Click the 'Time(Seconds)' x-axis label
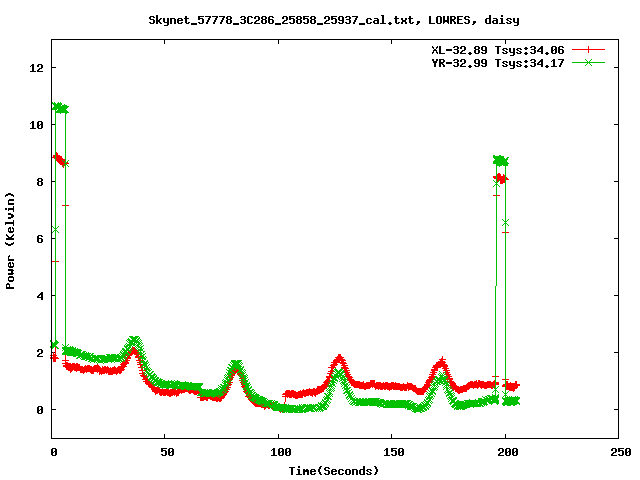Image resolution: width=640 pixels, height=480 pixels. 333,471
